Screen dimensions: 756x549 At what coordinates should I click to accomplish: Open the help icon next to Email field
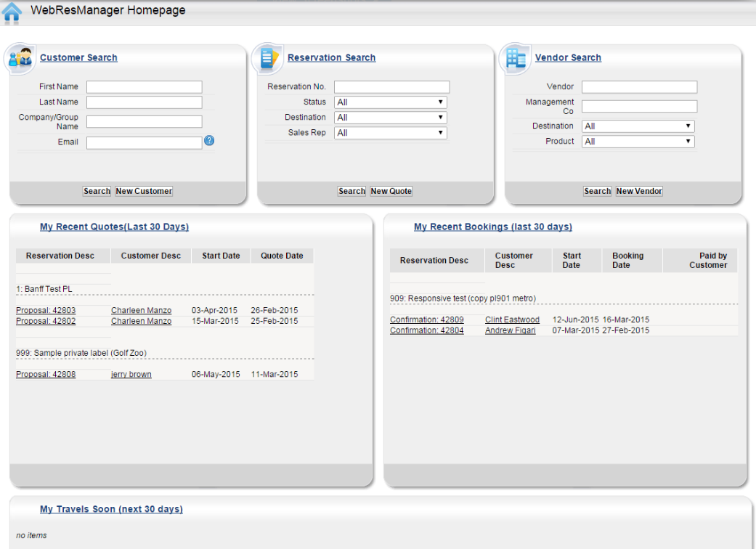click(x=209, y=141)
